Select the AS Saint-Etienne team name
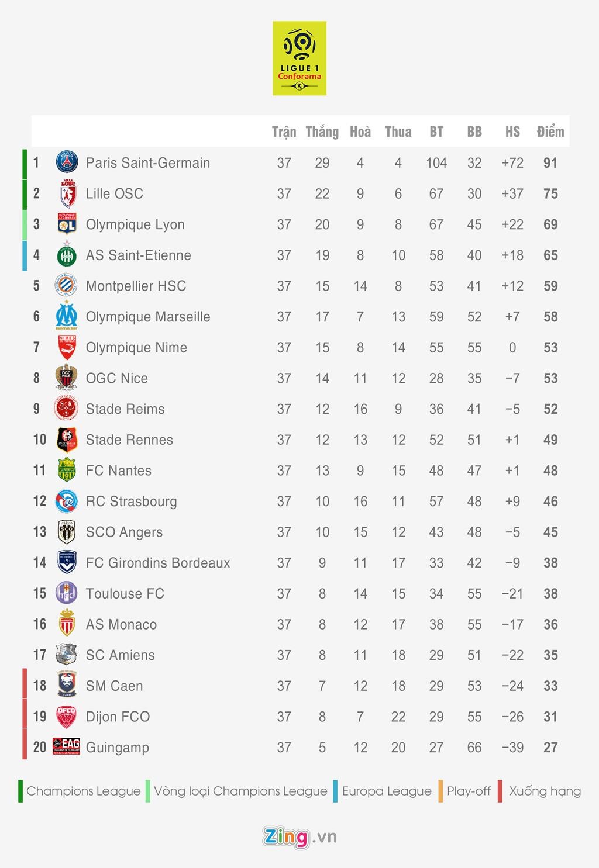The image size is (599, 868). click(x=139, y=255)
